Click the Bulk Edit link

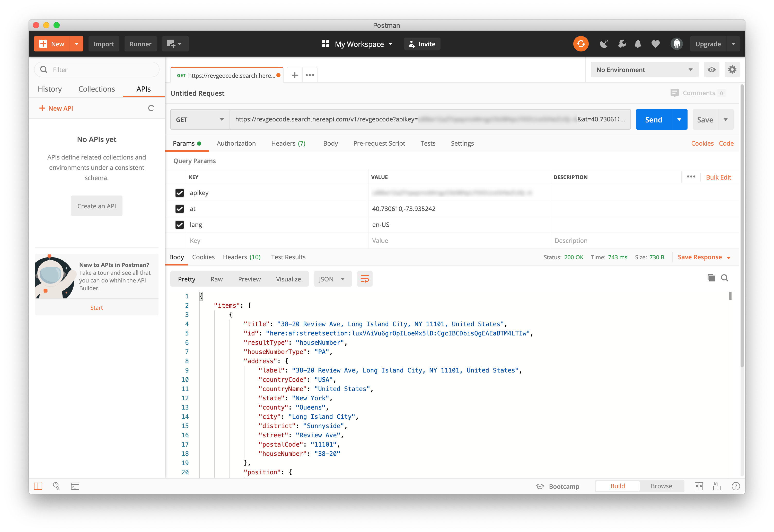pos(718,177)
